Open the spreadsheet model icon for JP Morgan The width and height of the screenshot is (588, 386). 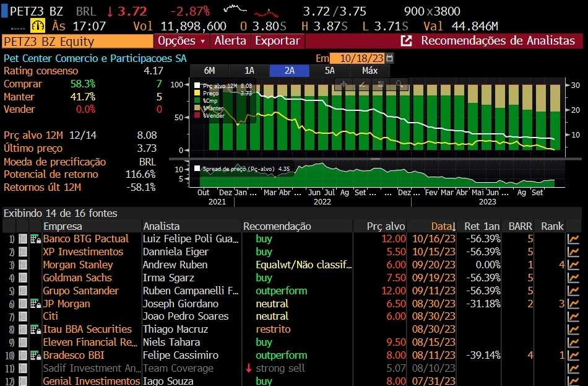pyautogui.click(x=35, y=304)
